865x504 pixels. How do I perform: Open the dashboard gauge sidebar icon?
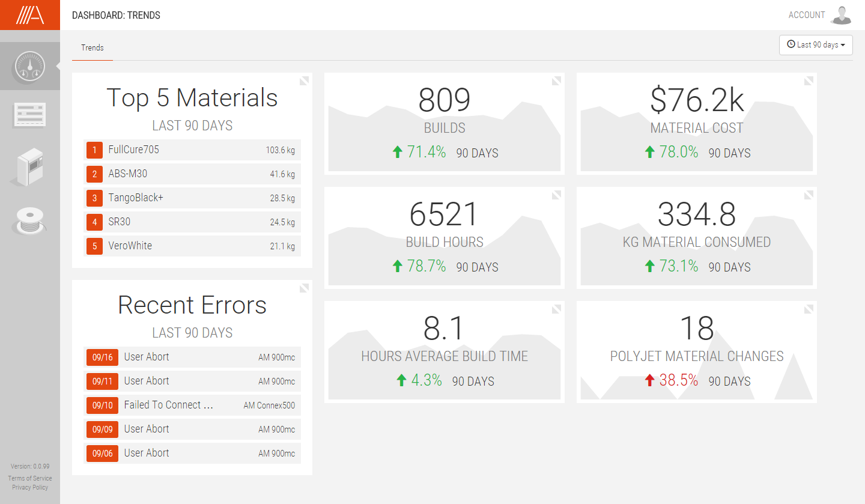30,67
